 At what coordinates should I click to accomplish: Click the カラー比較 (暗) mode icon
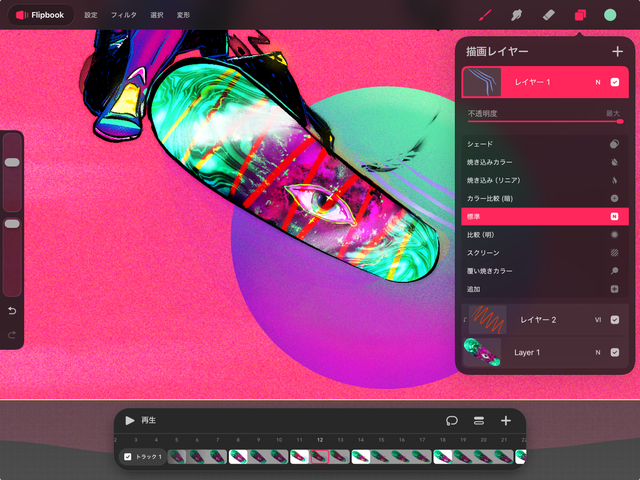(614, 198)
